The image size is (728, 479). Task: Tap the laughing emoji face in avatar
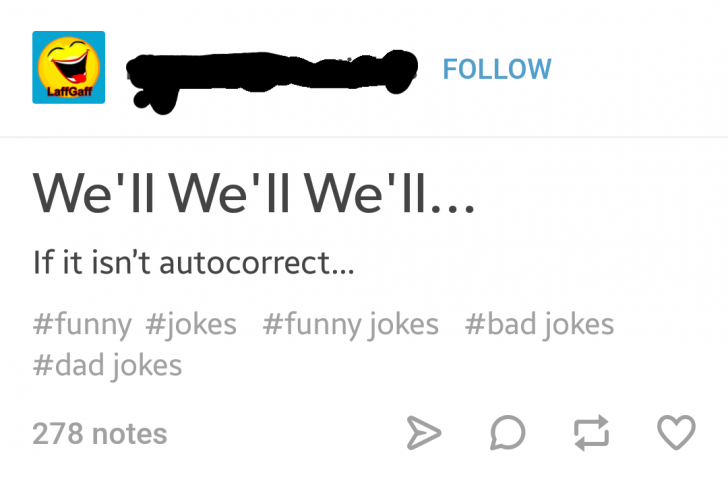click(69, 63)
